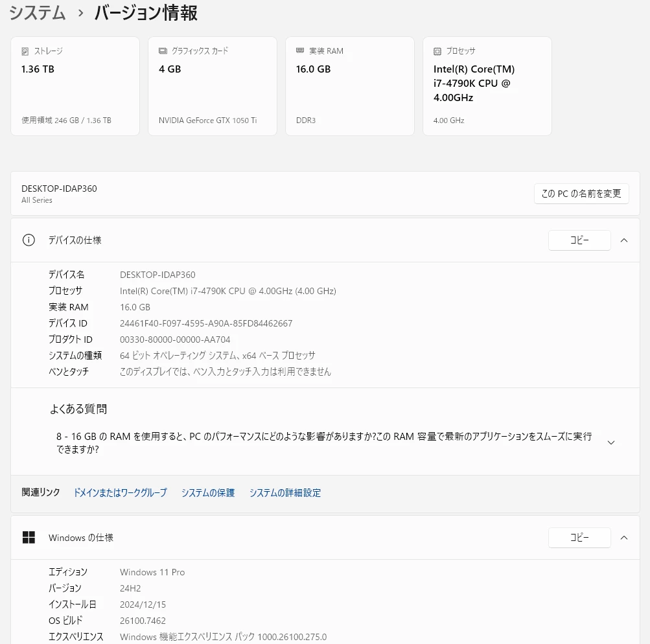Select the install date 2024/12/15
This screenshot has height=644, width=650.
pyautogui.click(x=143, y=604)
